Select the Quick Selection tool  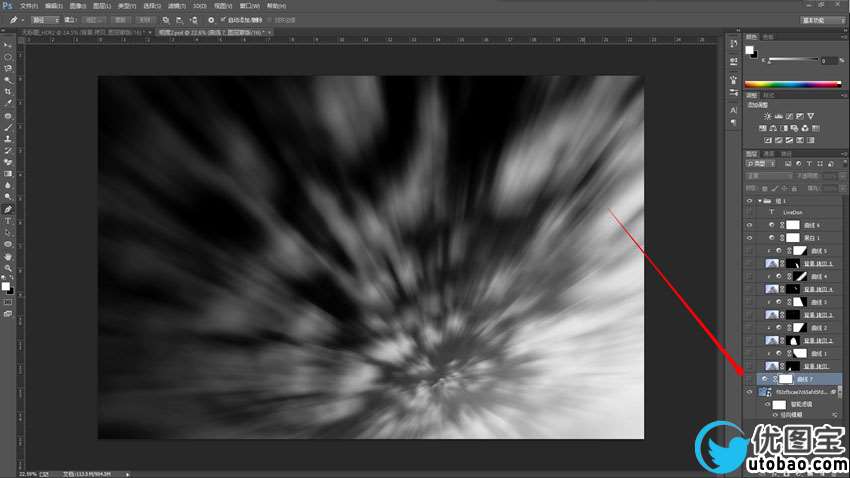click(x=8, y=80)
